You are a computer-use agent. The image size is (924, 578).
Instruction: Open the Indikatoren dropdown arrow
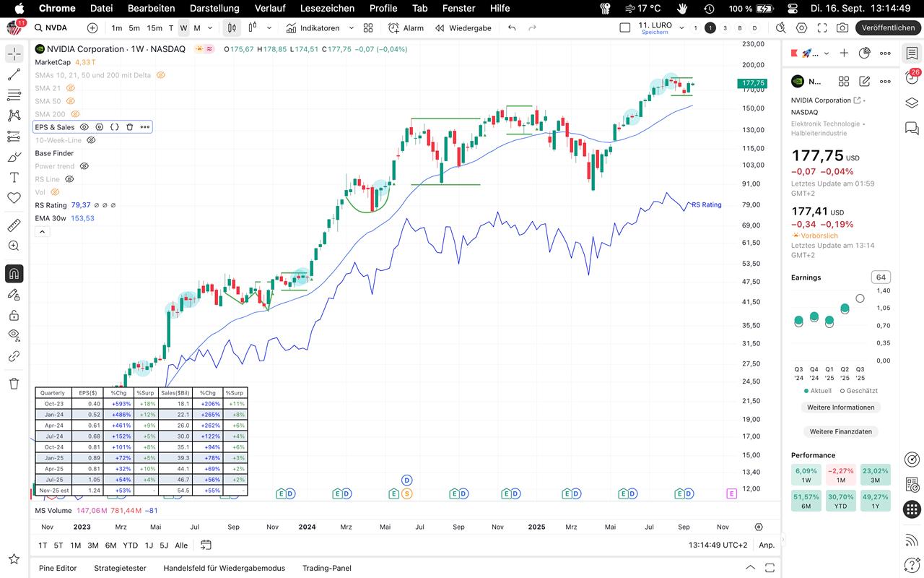coord(352,28)
